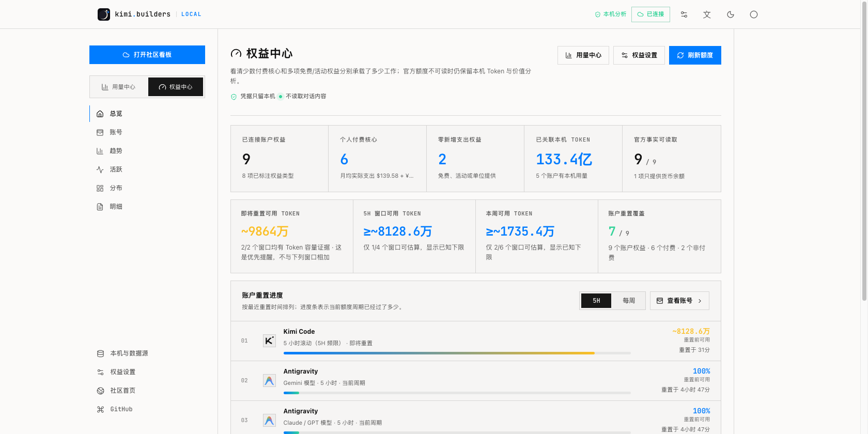This screenshot has height=434, width=868.
Task: Click the shield icon beside 凭据只留本机
Action: tap(234, 97)
